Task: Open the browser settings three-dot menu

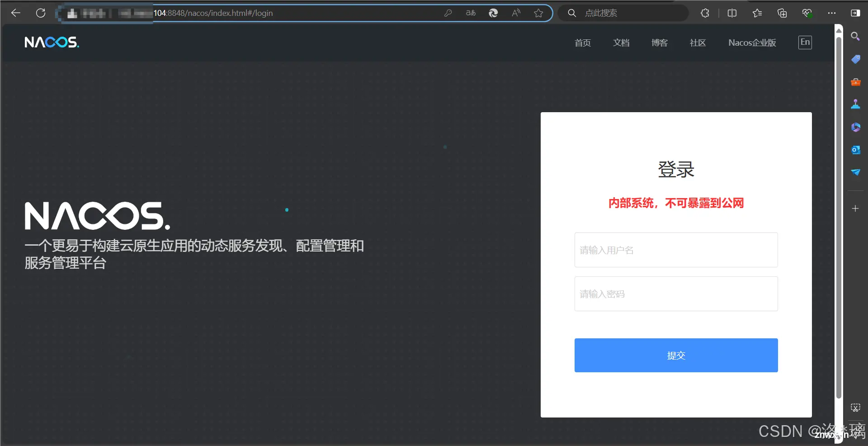Action: (x=832, y=13)
